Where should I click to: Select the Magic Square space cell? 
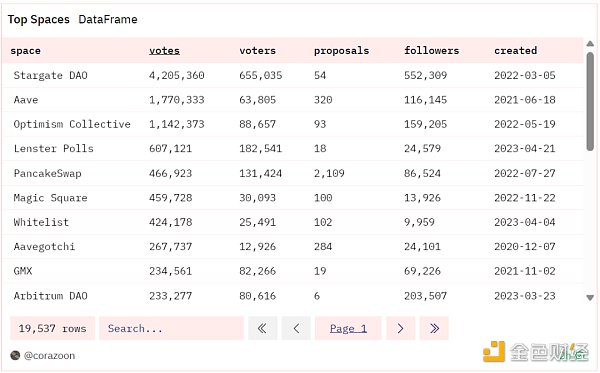pos(51,198)
